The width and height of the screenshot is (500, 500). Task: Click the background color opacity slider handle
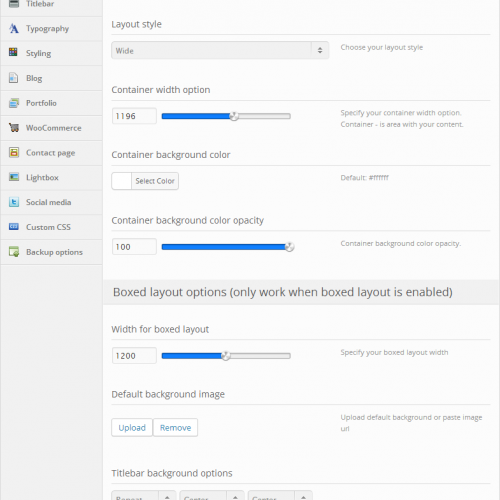(290, 247)
